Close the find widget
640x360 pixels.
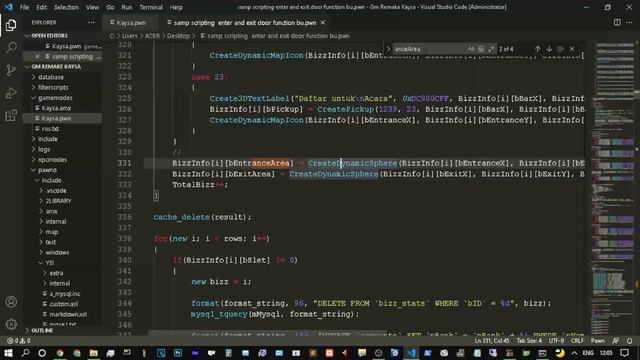coord(572,49)
